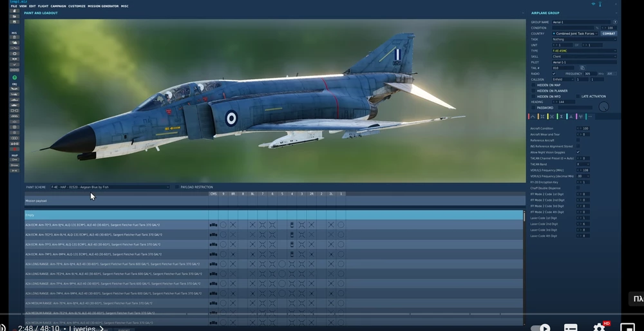The height and width of the screenshot is (331, 644).
Task: Toggle the RADIO checkbox
Action: click(554, 73)
